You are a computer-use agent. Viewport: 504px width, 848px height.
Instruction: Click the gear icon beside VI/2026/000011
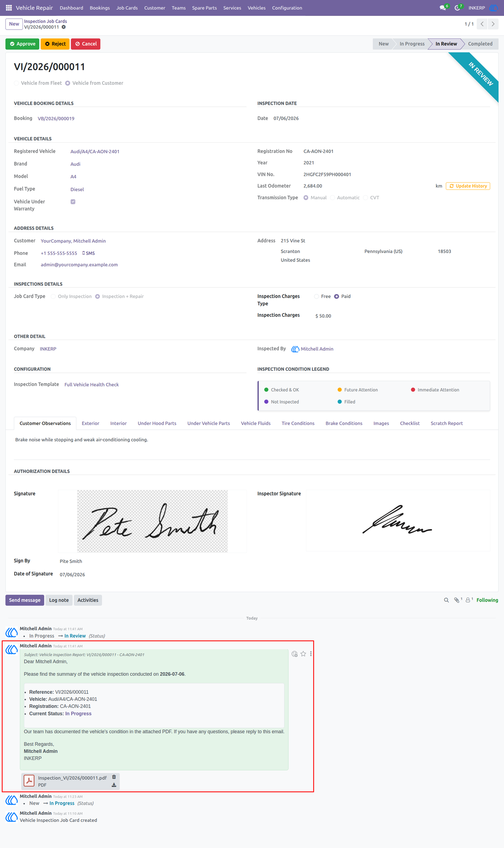pos(64,27)
